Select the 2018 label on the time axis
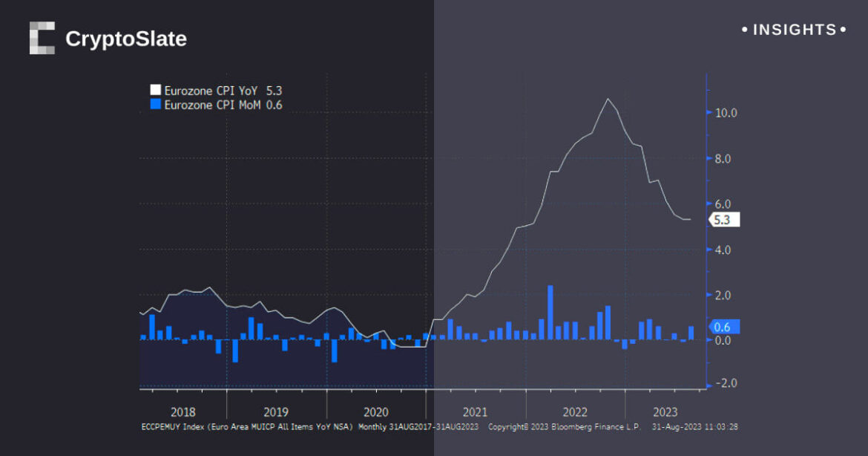Screen dimensions: 868x456 point(183,412)
